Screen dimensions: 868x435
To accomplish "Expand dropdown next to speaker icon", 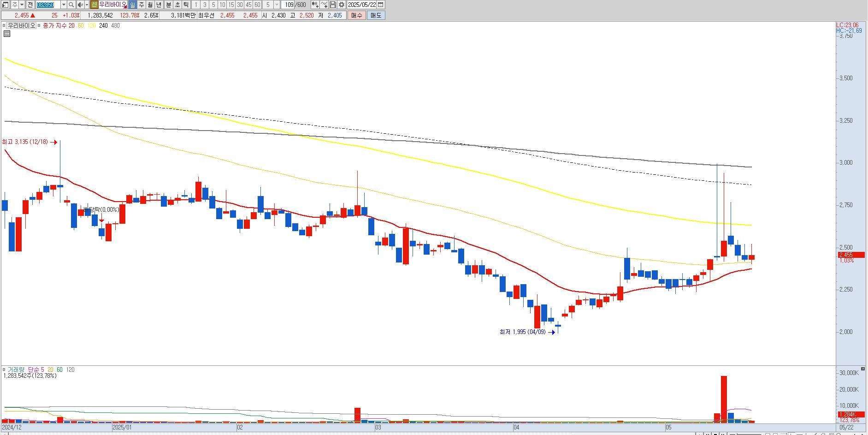I will click(x=87, y=5).
